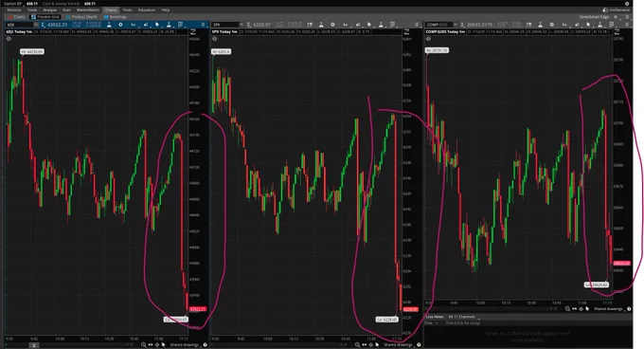
Task: Click the pan arrows icon below DJI chart
Action: pos(151,344)
